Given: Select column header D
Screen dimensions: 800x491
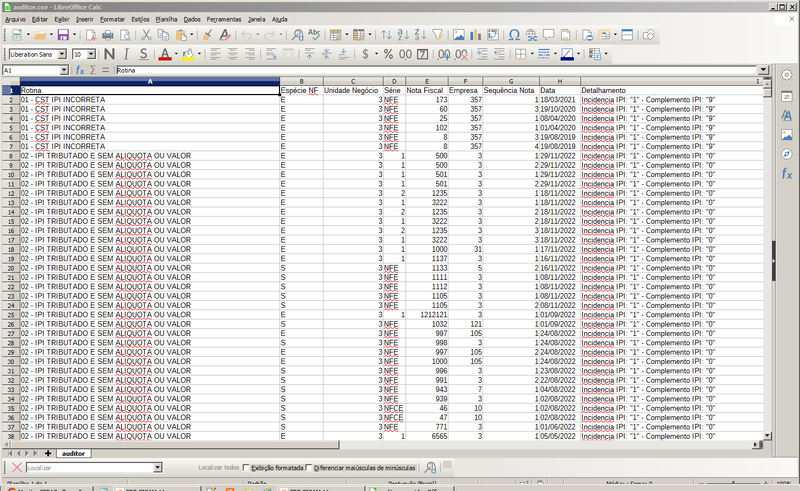Looking at the screenshot, I should coord(394,81).
